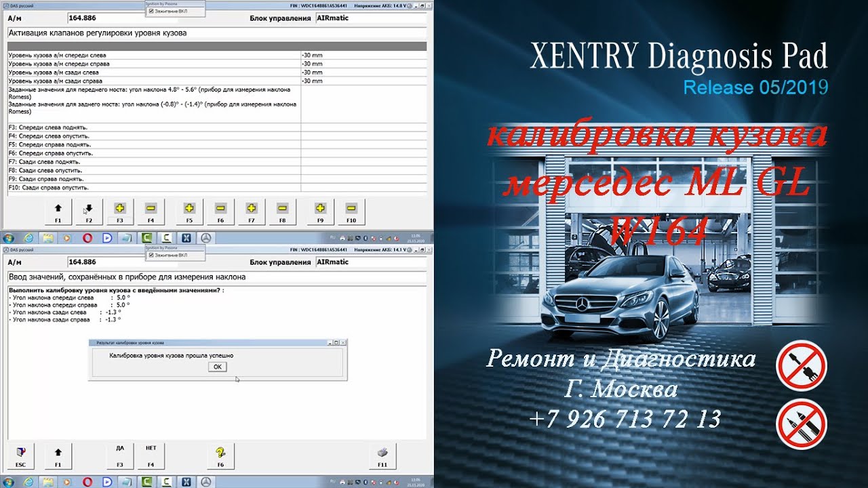Click Блок управления AIRmatic field in calibration window
This screenshot has height=488, width=868.
(372, 262)
